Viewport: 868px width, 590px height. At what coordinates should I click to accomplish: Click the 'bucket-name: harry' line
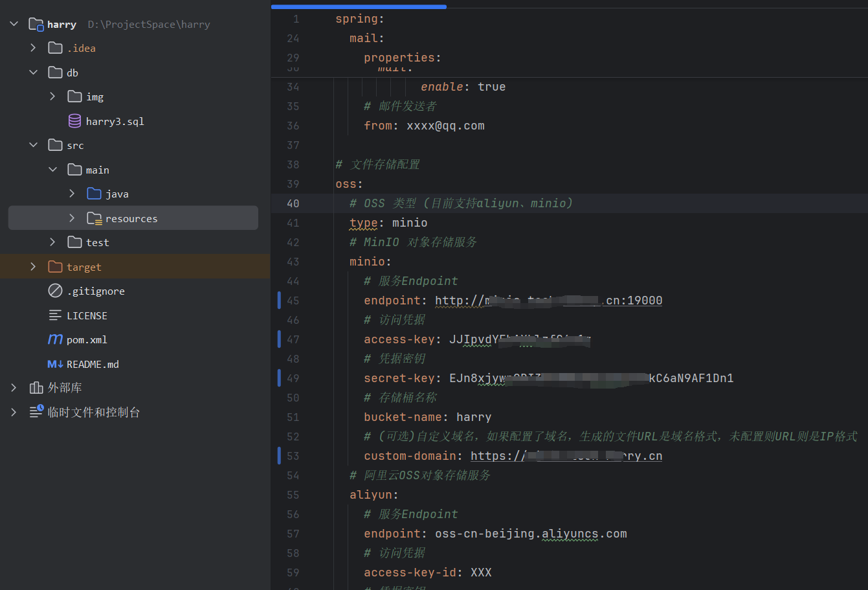click(428, 417)
